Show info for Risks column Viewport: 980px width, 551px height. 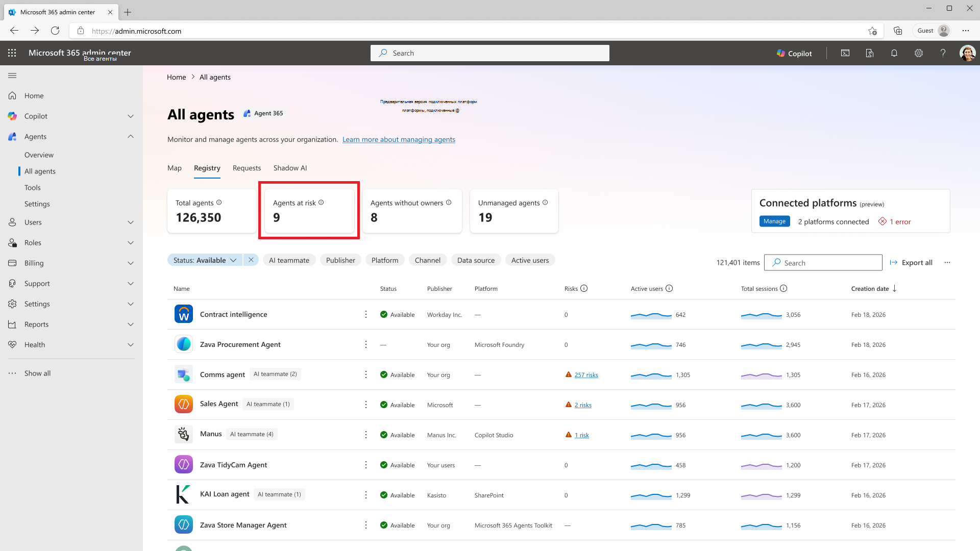pos(584,288)
